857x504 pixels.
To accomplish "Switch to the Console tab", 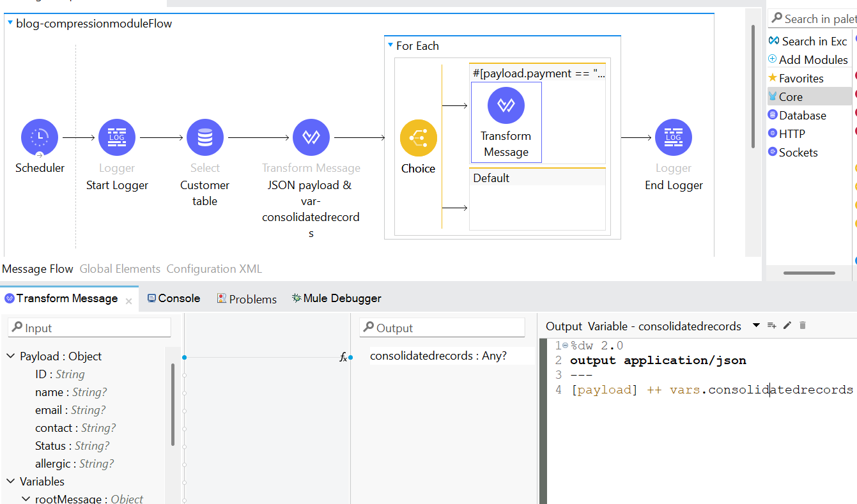I will 174,298.
